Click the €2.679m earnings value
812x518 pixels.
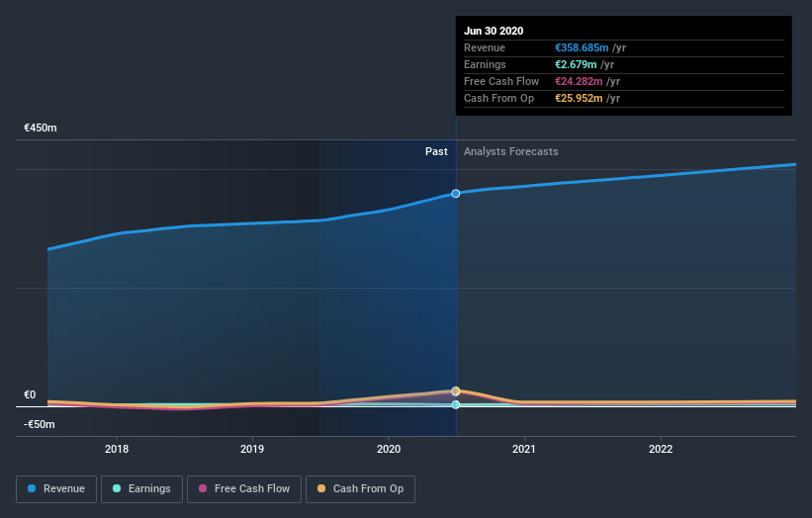(576, 64)
